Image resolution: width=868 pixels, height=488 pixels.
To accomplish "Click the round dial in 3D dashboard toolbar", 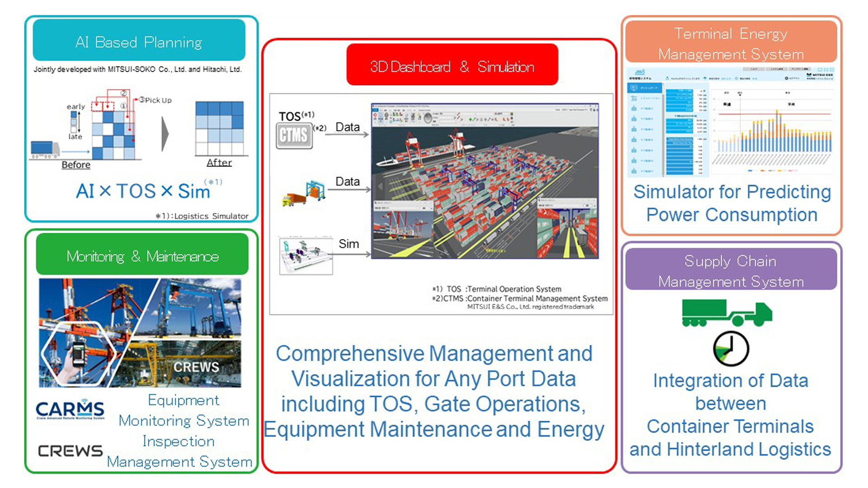I will coord(428,118).
